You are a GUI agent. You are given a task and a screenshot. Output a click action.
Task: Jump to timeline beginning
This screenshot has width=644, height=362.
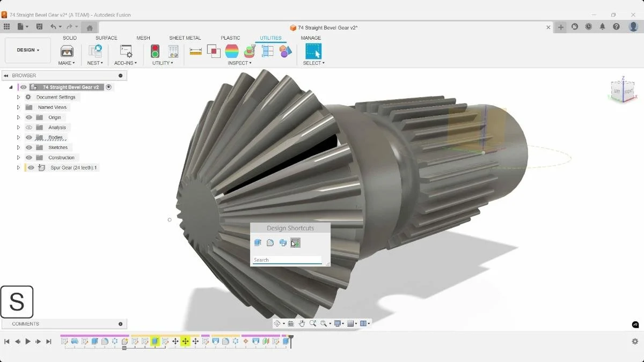click(7, 342)
